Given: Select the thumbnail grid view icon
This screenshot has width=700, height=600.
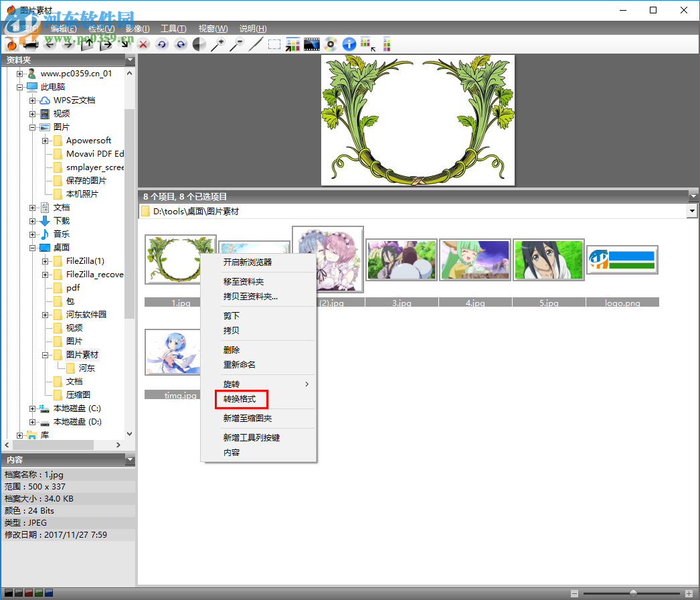Looking at the screenshot, I should click(x=292, y=44).
